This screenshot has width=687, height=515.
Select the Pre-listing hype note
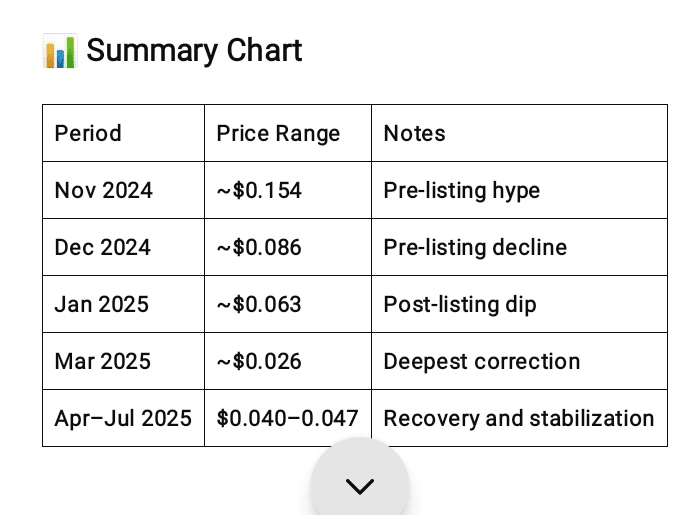[461, 190]
